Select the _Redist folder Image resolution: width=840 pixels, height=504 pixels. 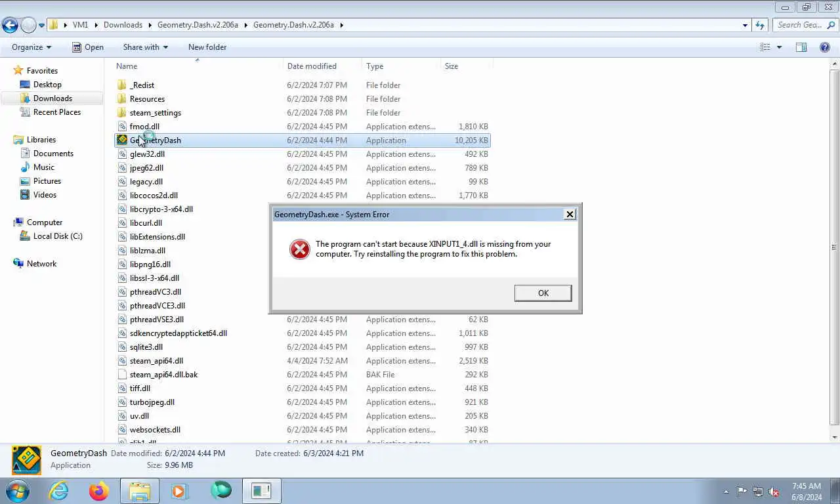(x=142, y=85)
